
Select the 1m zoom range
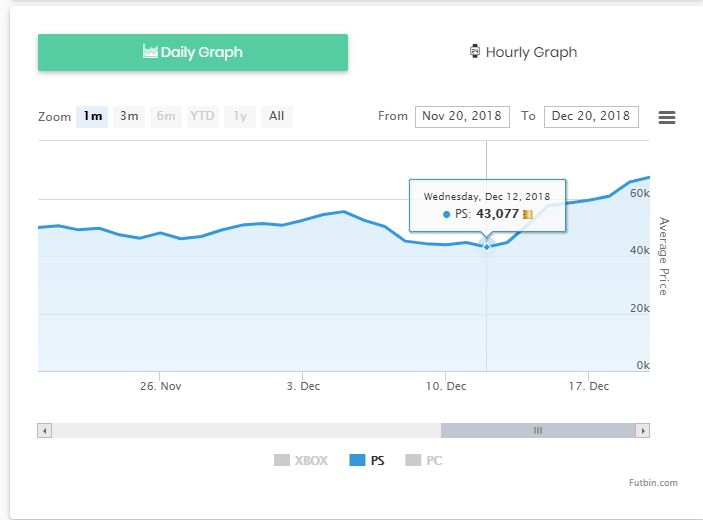93,116
